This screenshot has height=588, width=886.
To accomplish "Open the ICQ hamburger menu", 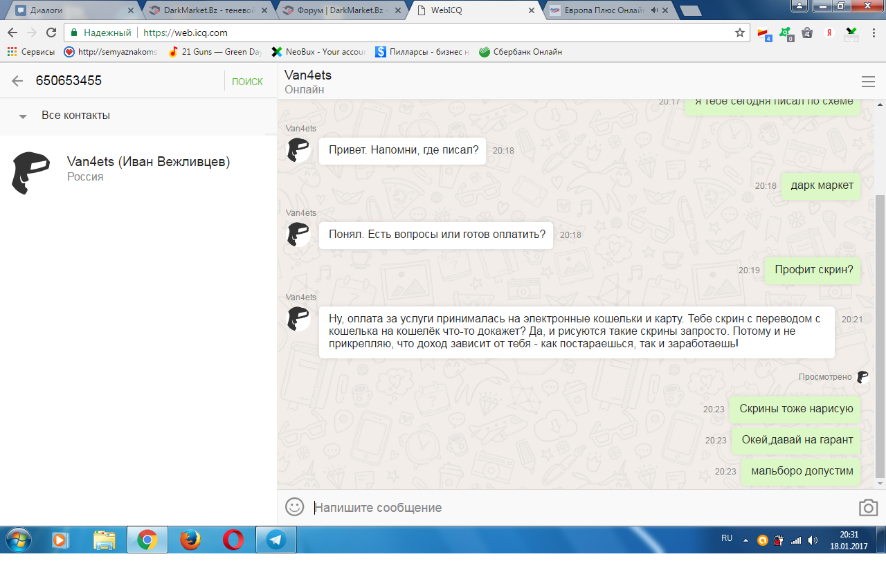I will [868, 82].
